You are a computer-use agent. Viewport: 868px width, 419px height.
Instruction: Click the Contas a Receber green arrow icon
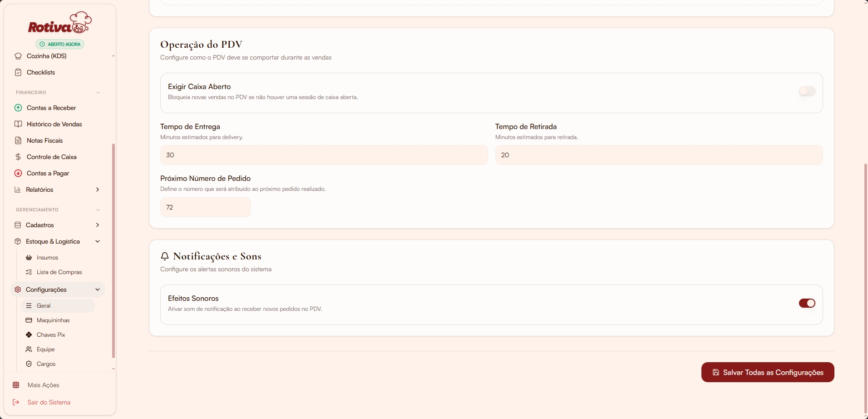click(x=18, y=108)
